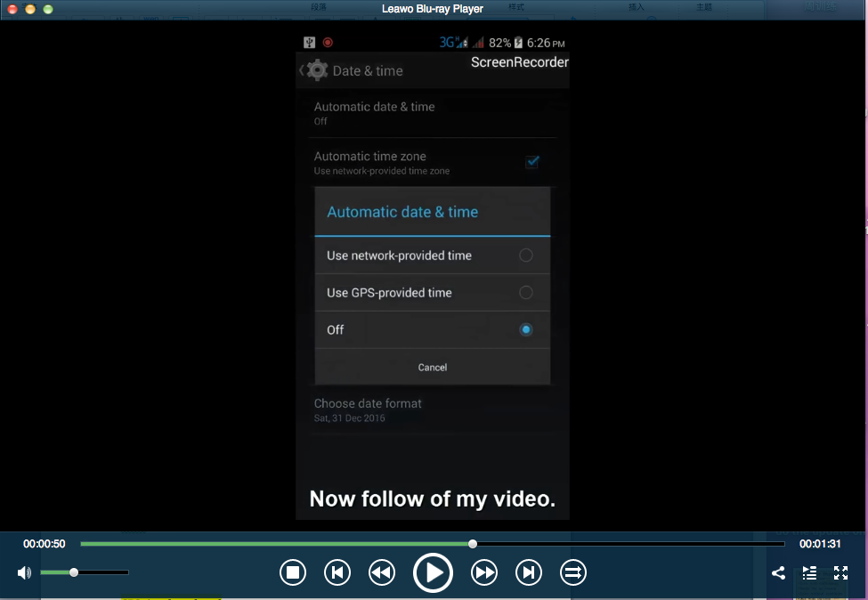The image size is (868, 600).
Task: Skip to the next track
Action: [529, 572]
